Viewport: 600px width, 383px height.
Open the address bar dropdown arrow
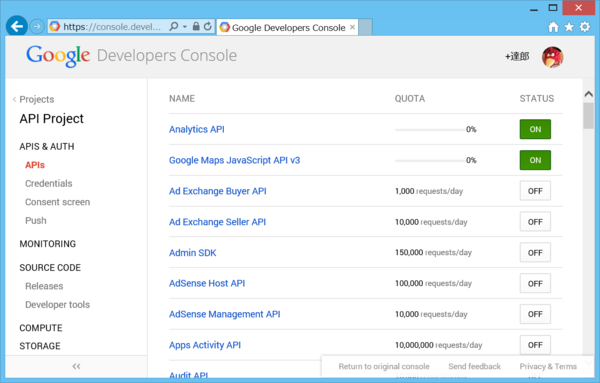(x=185, y=27)
